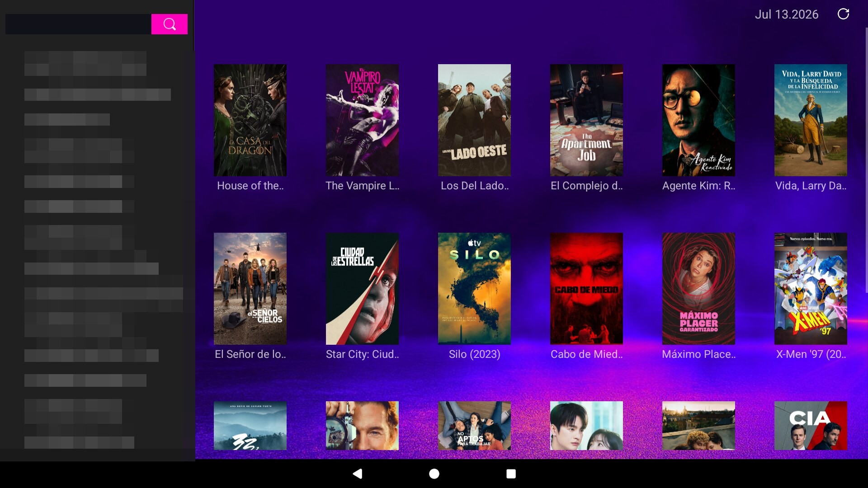Open the House of the Dragon poster
This screenshot has width=868, height=488.
coord(250,120)
